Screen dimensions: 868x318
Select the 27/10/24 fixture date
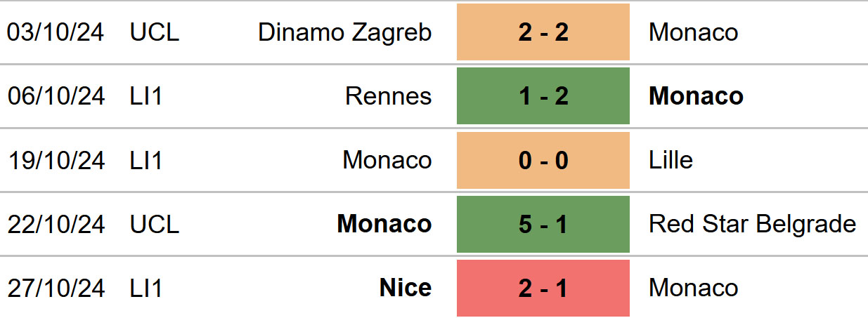56,288
